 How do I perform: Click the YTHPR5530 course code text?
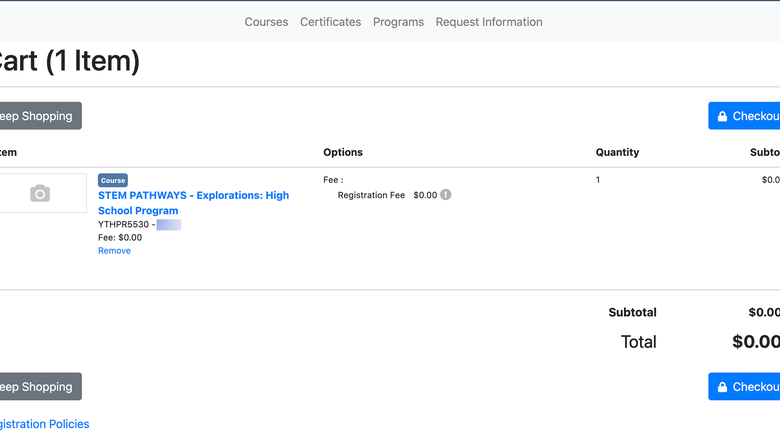pos(123,224)
